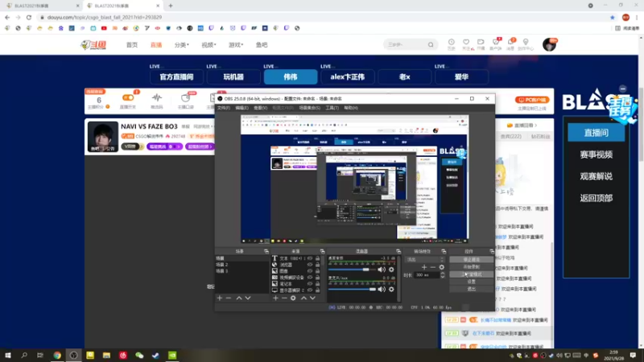Switch to 玩机器 live tab
The image size is (644, 362).
tap(233, 76)
